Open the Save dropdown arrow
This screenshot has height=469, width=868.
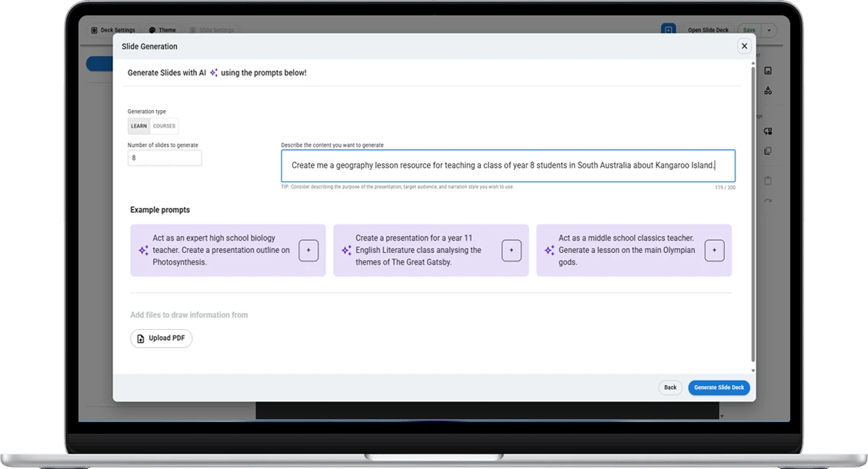point(769,31)
